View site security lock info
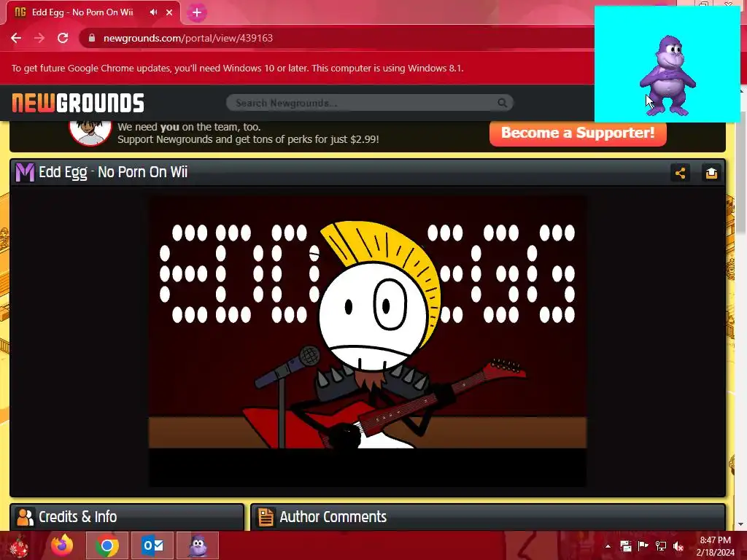The image size is (747, 560). coord(92,38)
